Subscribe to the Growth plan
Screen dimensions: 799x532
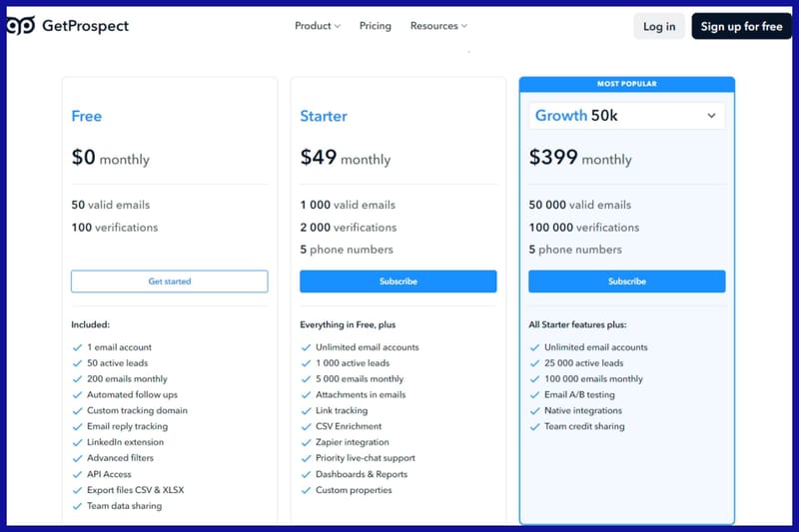click(x=627, y=281)
